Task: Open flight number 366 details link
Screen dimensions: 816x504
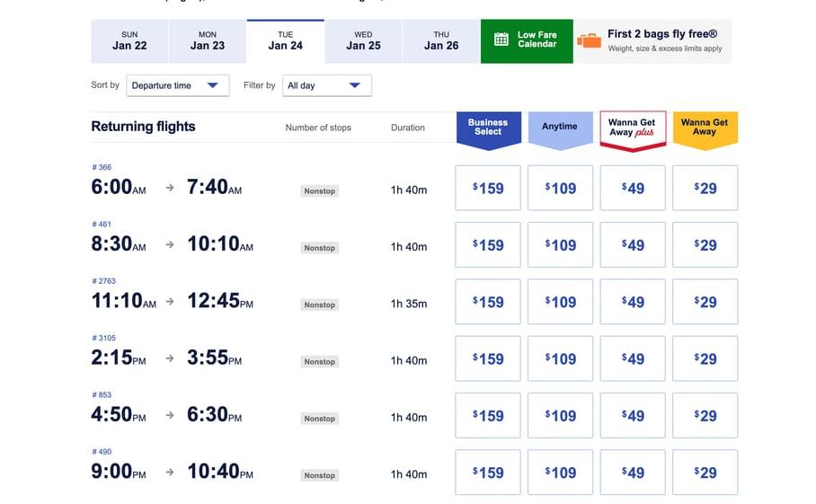Action: 102,167
